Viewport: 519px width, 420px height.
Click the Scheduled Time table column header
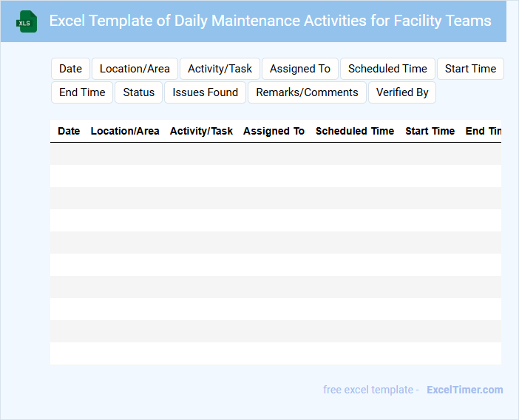click(355, 131)
